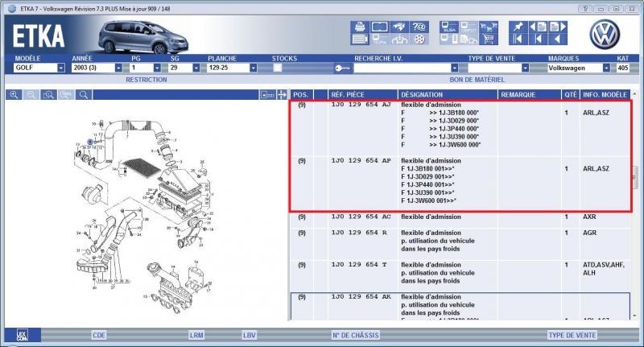Click the QTÉ column header

click(571, 95)
